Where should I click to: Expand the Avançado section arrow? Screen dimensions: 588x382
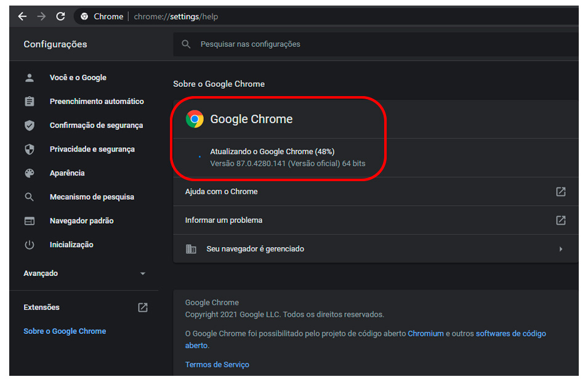[x=143, y=274]
